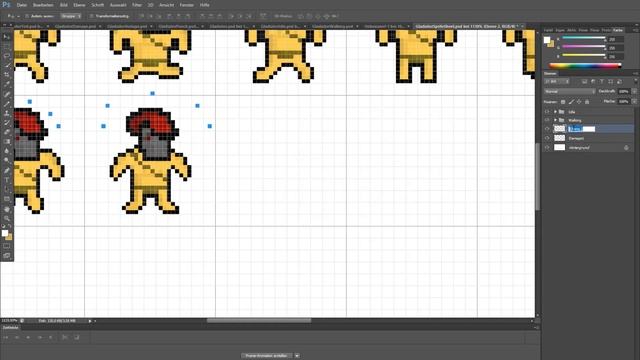The height and width of the screenshot is (360, 640).
Task: Select the Rectangular Marquee tool
Action: (x=7, y=47)
